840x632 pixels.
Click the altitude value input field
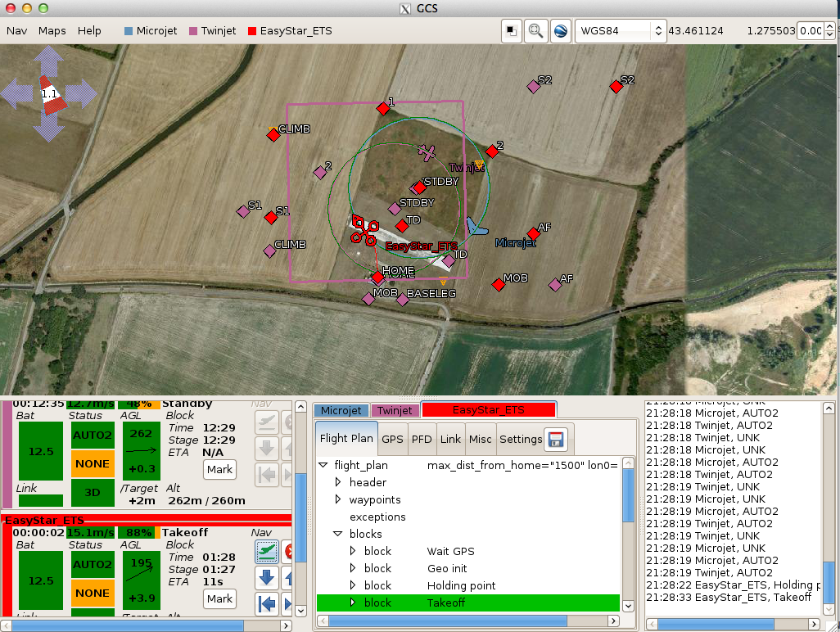pos(811,31)
